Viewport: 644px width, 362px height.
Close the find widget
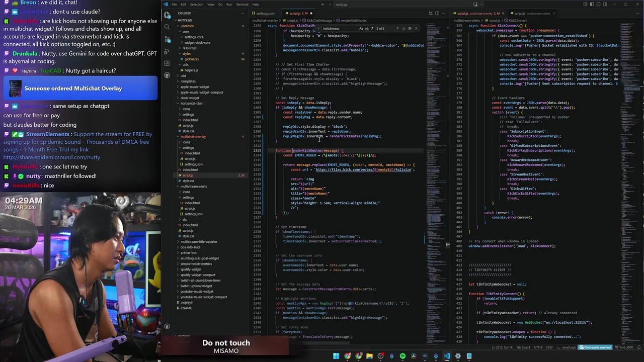[416, 28]
